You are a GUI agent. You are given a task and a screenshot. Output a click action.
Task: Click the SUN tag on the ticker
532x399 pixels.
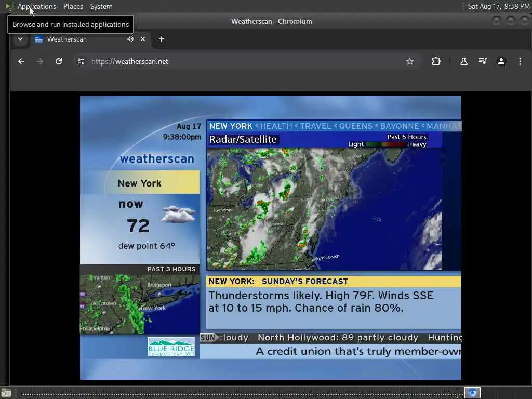point(208,338)
